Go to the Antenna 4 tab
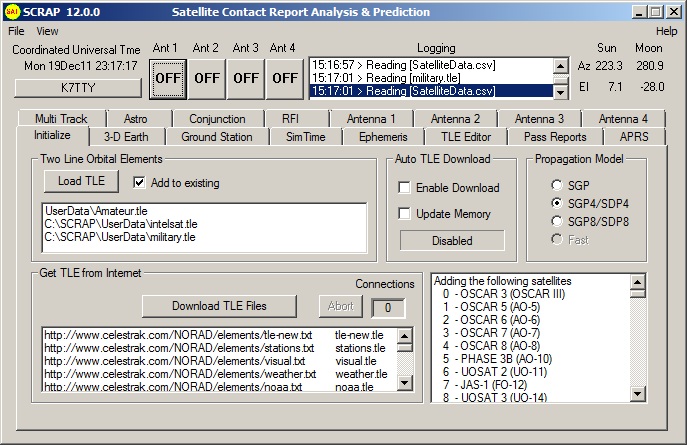 [623, 119]
